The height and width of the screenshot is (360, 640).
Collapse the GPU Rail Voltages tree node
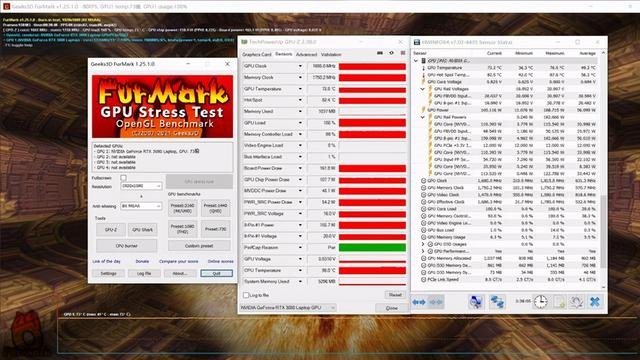click(x=423, y=89)
